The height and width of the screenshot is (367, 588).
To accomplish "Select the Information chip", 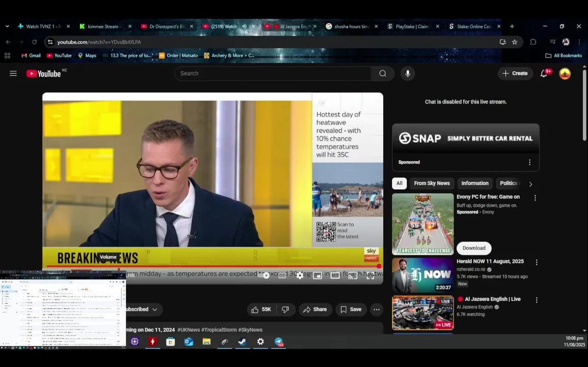I will click(475, 183).
